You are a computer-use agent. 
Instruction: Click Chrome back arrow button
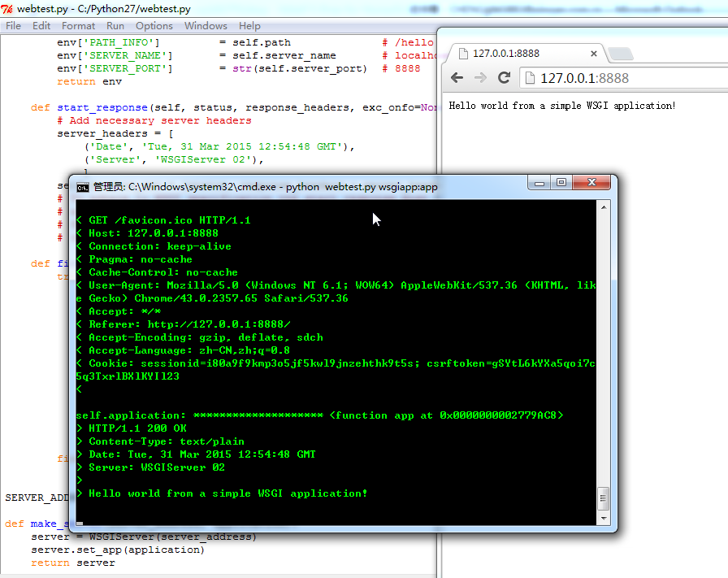coord(457,77)
